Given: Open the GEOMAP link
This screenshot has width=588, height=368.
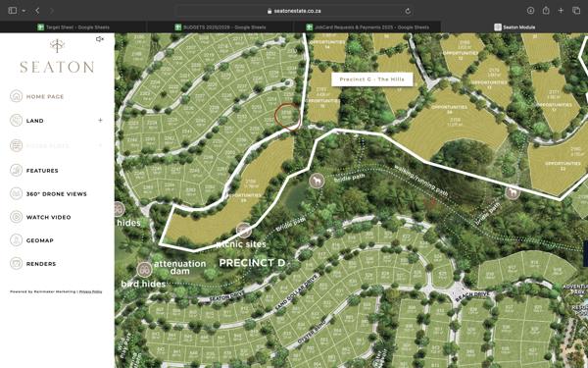Looking at the screenshot, I should 40,240.
